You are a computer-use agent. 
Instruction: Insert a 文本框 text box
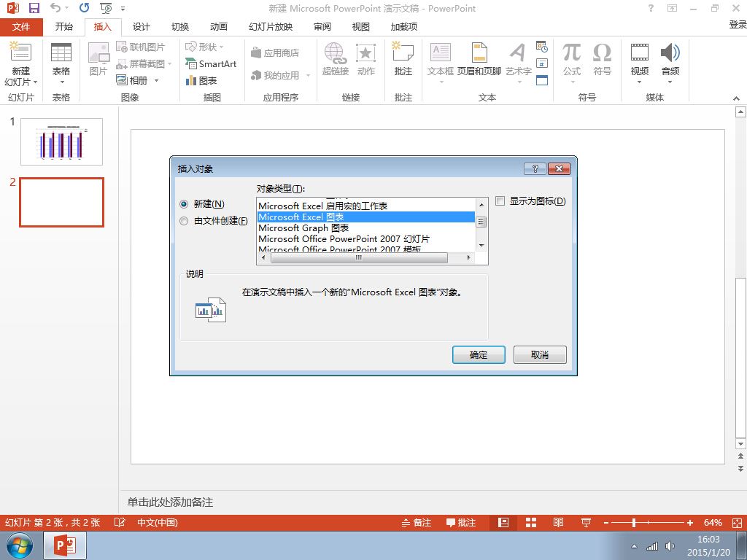click(x=440, y=58)
